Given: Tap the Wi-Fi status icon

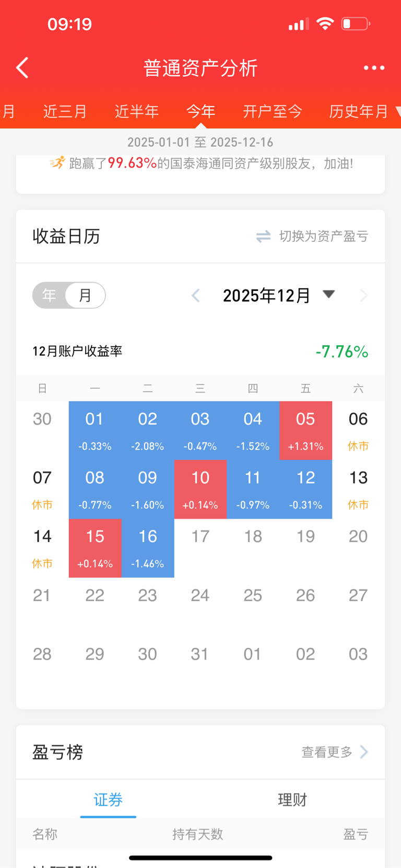Looking at the screenshot, I should (x=325, y=24).
